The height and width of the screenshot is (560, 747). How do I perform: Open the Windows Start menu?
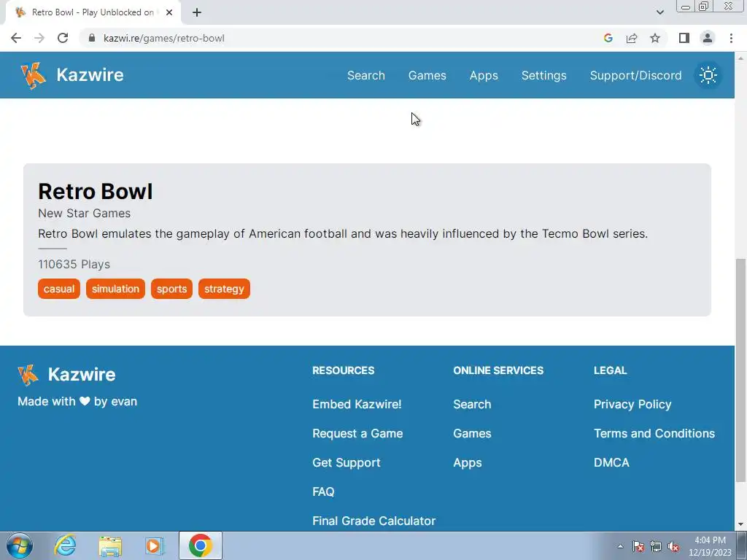(x=19, y=545)
